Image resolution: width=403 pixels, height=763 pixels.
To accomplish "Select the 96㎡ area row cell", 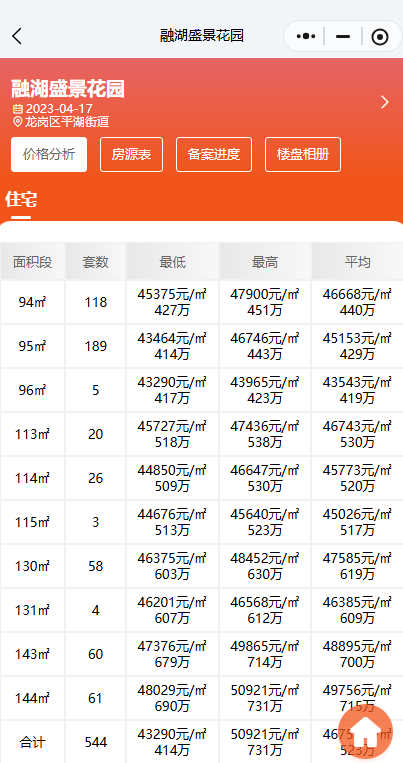I will pyautogui.click(x=33, y=390).
